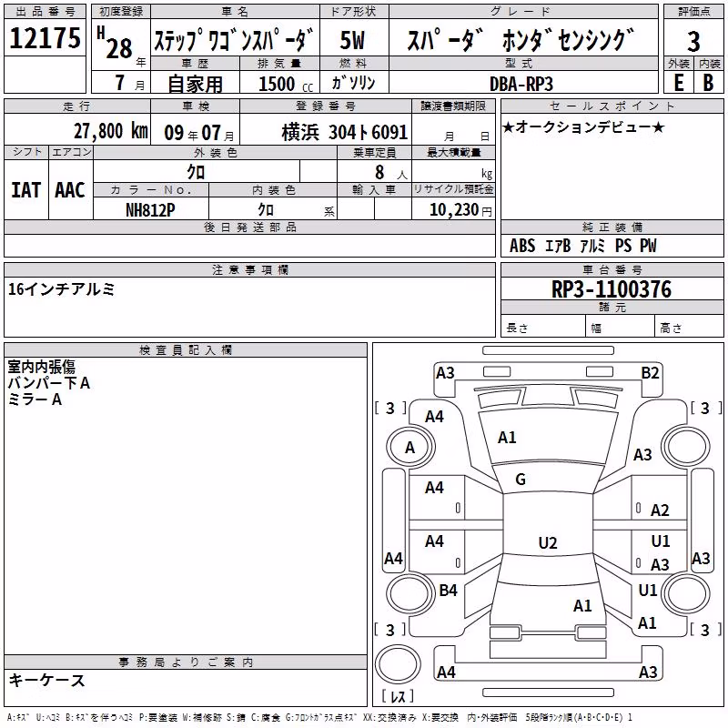Viewport: 728px width, 728px height.
Task: Select the lot number 12175
Action: [45, 38]
